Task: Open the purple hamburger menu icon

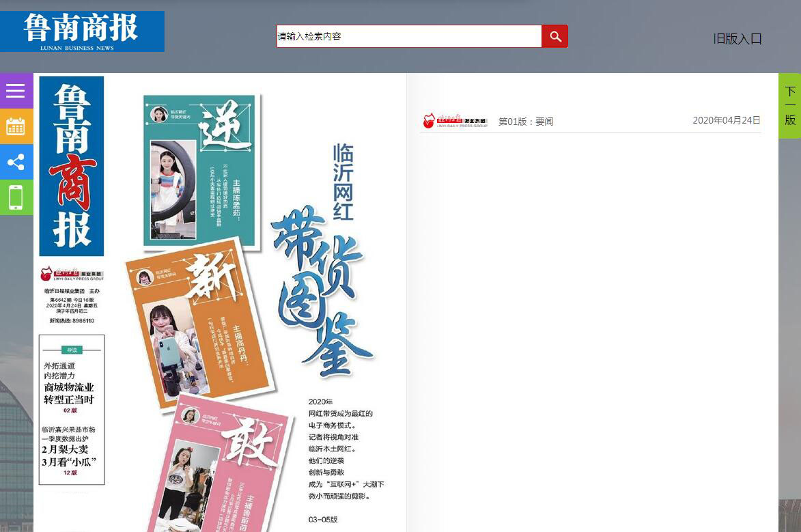Action: coord(16,91)
